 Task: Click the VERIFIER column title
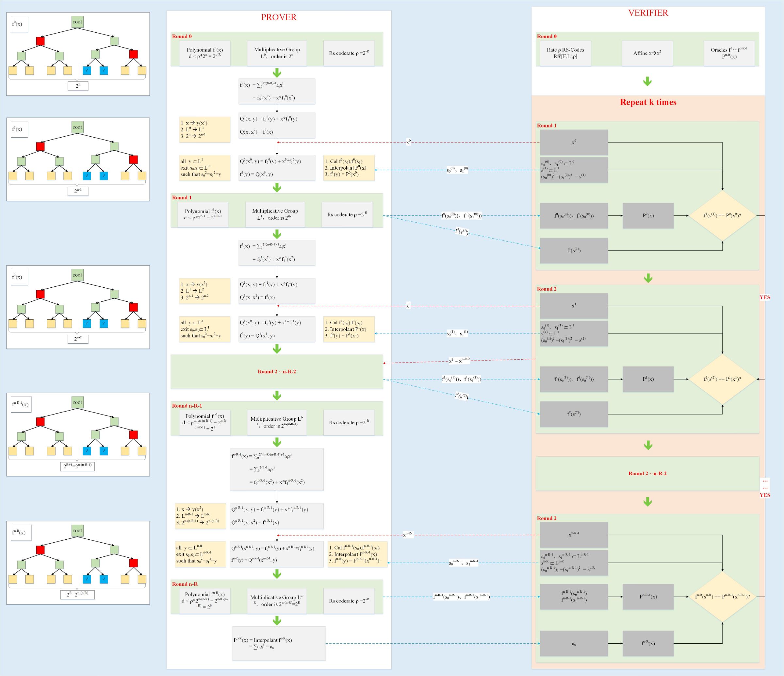(x=648, y=13)
